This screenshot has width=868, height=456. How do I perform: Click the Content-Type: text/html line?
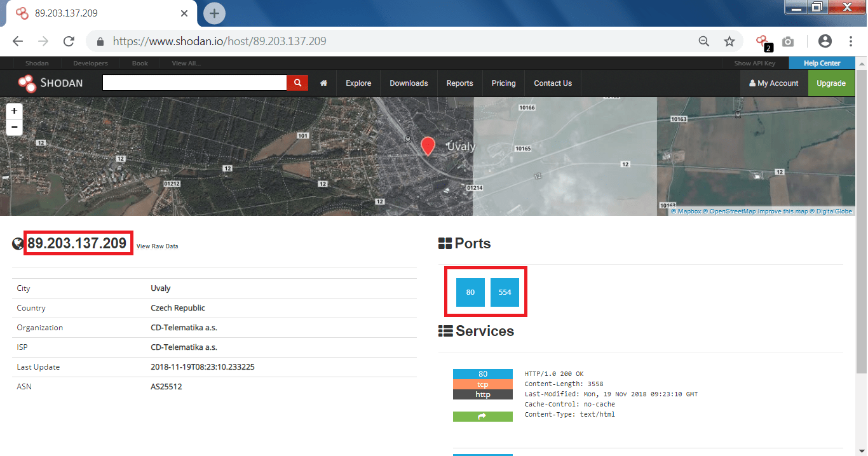570,415
